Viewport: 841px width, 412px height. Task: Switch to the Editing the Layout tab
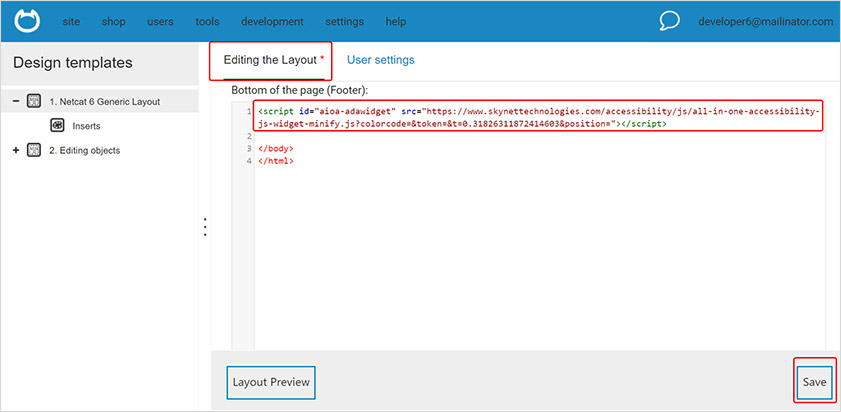[271, 61]
